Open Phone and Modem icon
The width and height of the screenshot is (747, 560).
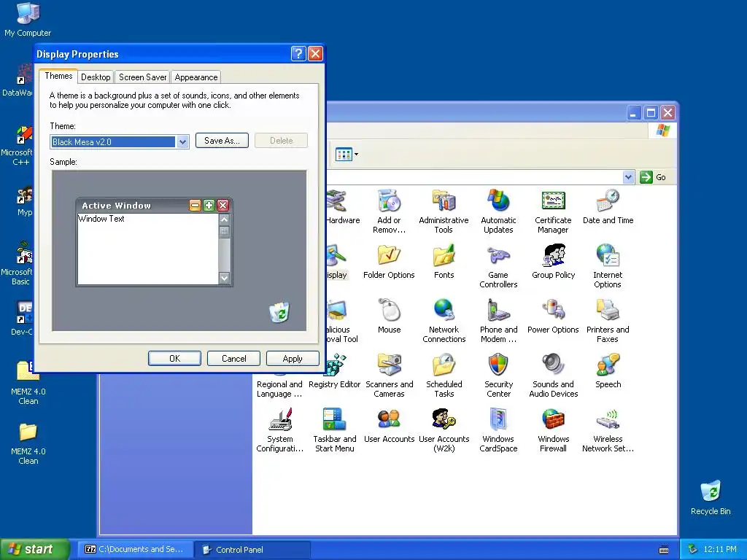point(498,321)
